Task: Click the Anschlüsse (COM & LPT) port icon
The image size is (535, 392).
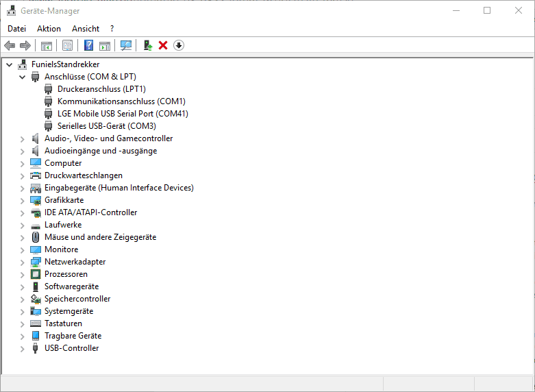Action: 35,77
